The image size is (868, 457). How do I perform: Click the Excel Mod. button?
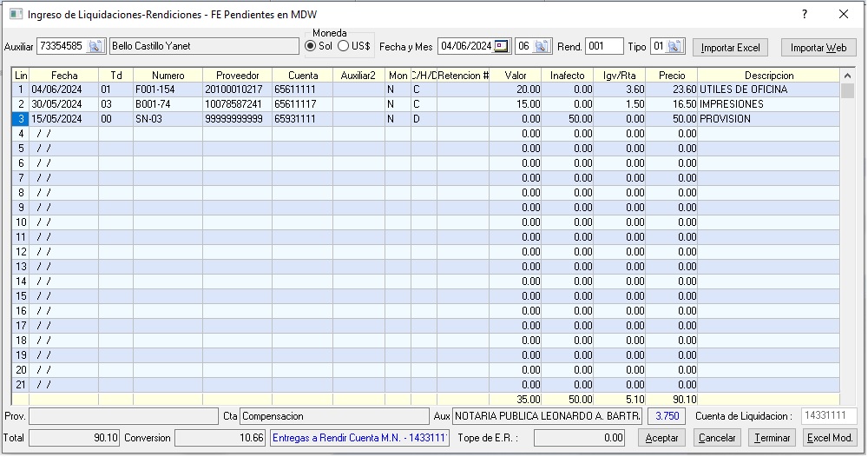(829, 438)
